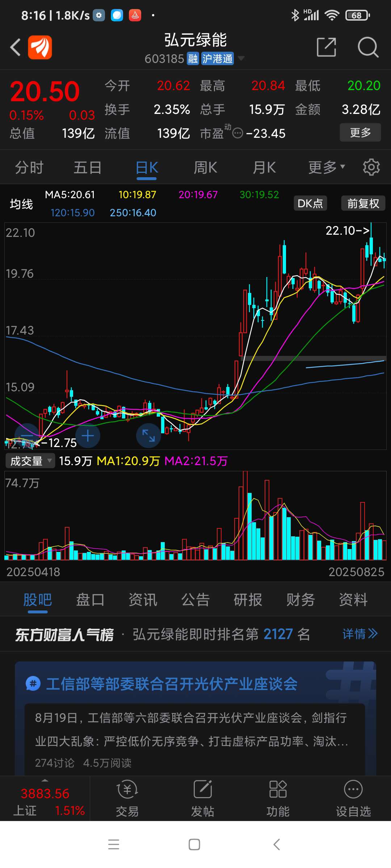Open 更多 chart period dropdown
The image size is (391, 868).
click(327, 167)
